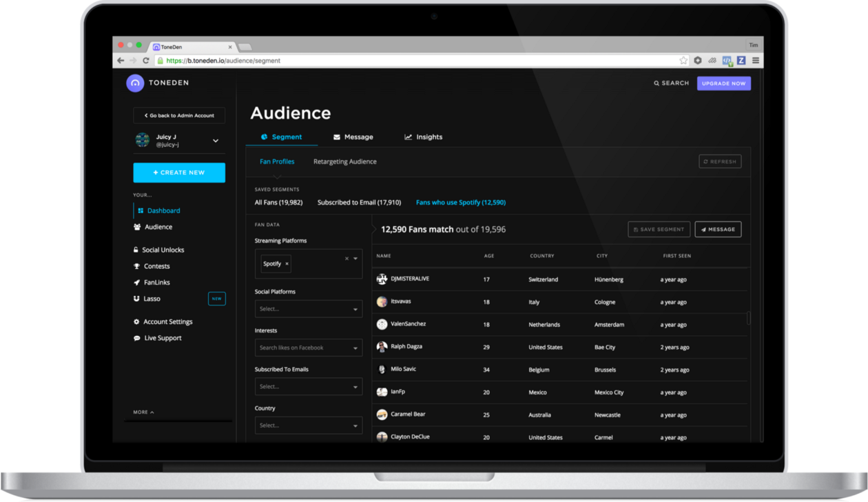Click browser Forward arrow
Screen dimensions: 868x502
[133, 61]
